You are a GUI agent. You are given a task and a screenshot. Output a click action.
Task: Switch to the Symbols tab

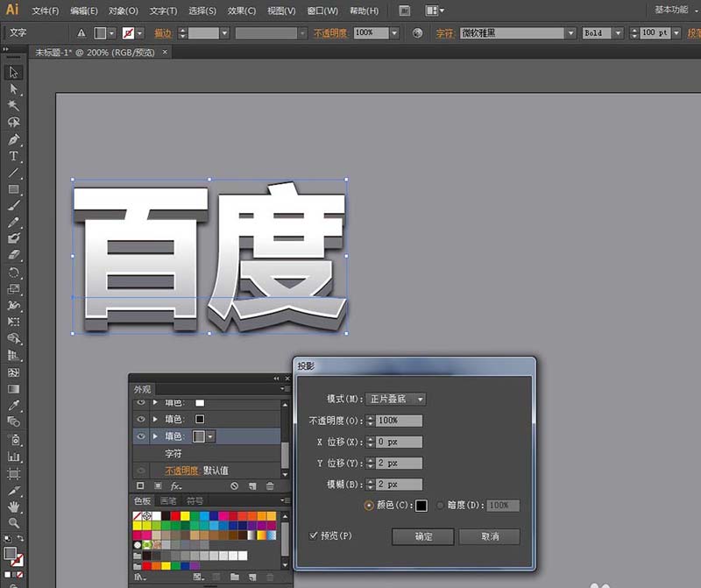pyautogui.click(x=194, y=500)
